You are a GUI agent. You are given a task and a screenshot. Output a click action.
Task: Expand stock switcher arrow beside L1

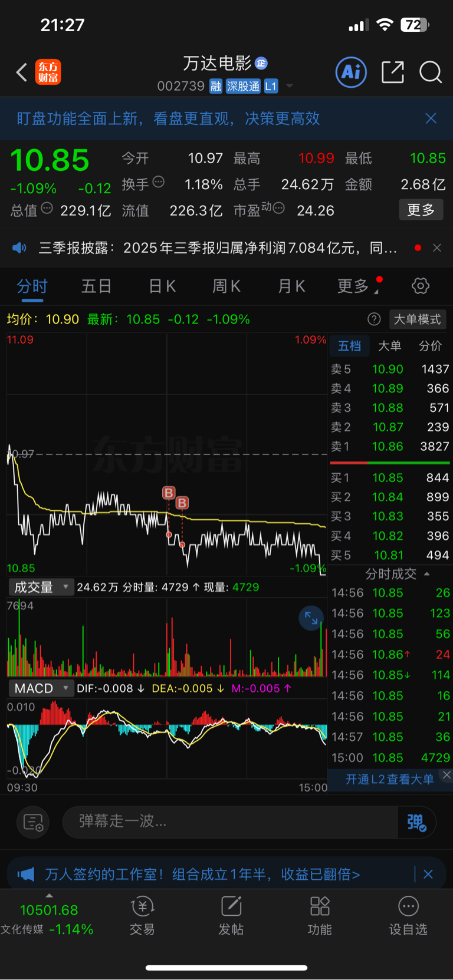[x=290, y=87]
